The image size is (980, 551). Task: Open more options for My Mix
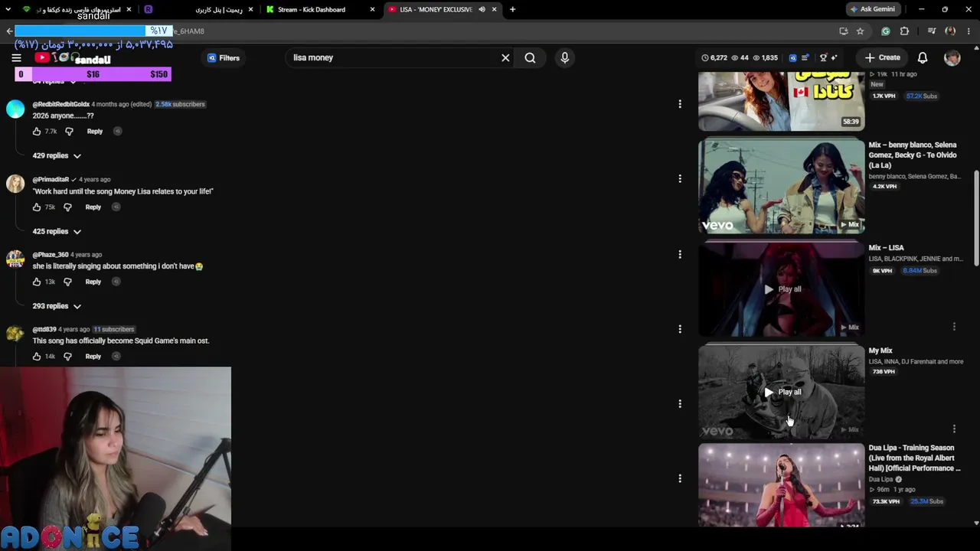pos(954,429)
